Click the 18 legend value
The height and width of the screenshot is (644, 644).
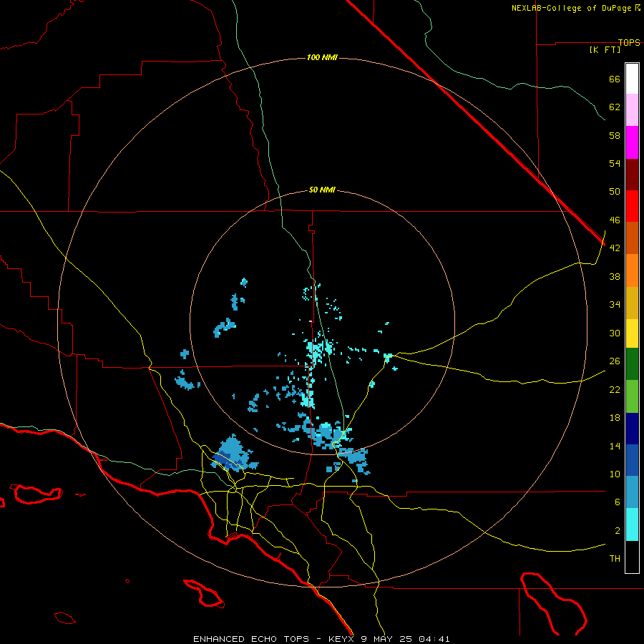[x=615, y=418]
